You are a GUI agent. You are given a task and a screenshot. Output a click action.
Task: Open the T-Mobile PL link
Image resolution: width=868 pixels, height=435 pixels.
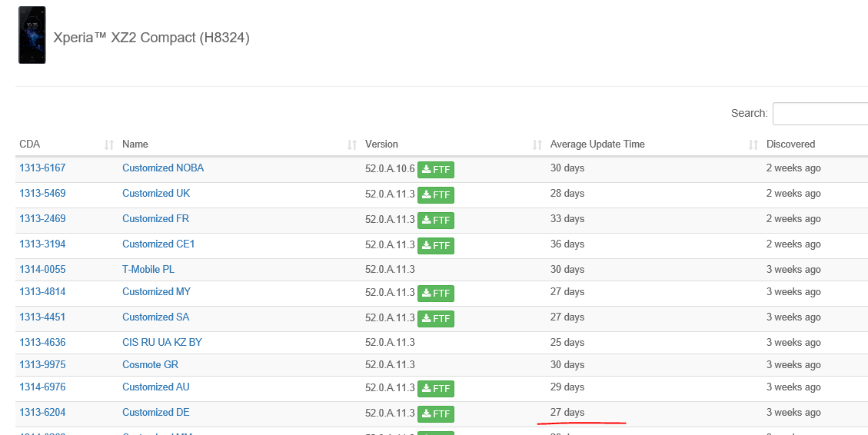[148, 270]
